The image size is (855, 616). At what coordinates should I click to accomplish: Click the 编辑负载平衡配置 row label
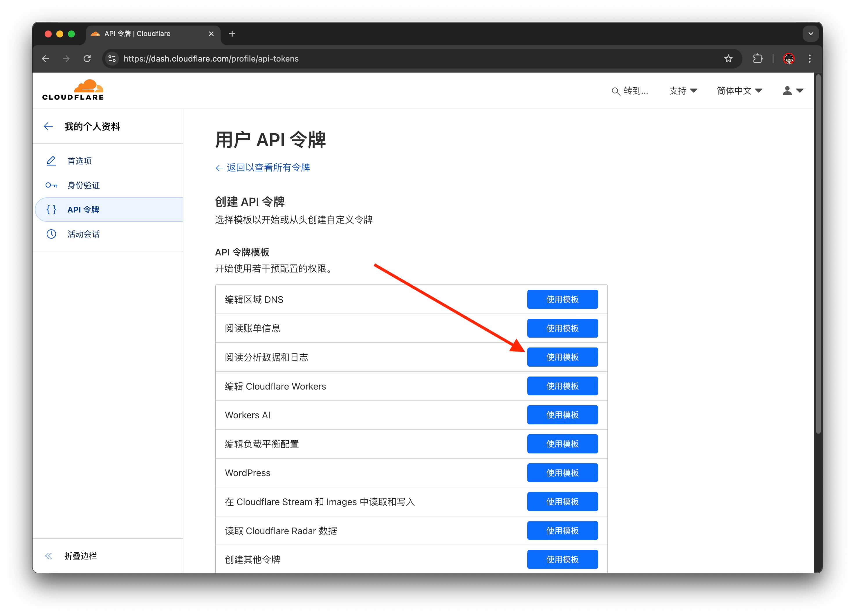(x=261, y=444)
